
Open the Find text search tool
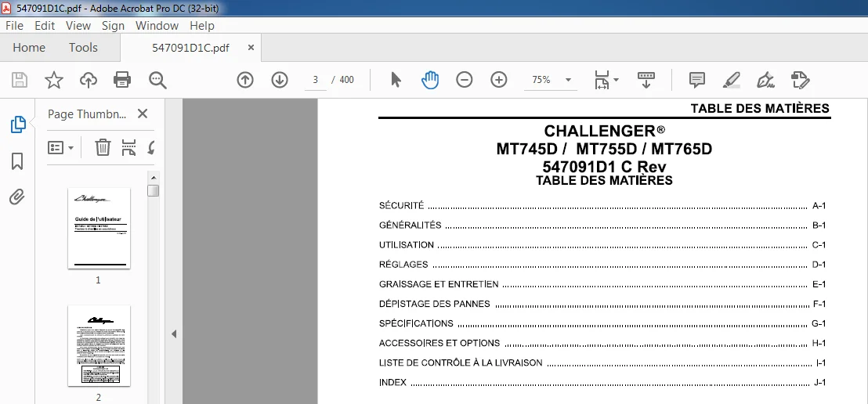tap(157, 80)
